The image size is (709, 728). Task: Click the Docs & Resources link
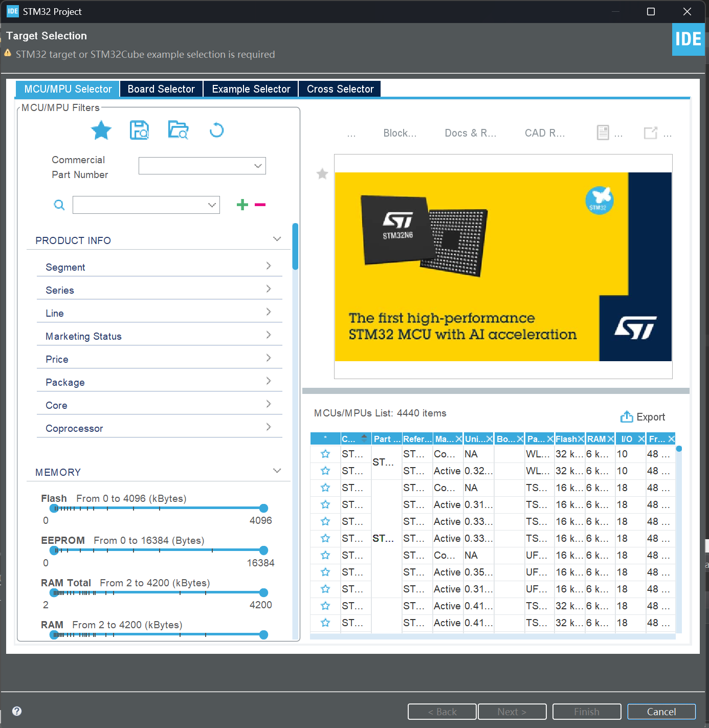point(470,133)
